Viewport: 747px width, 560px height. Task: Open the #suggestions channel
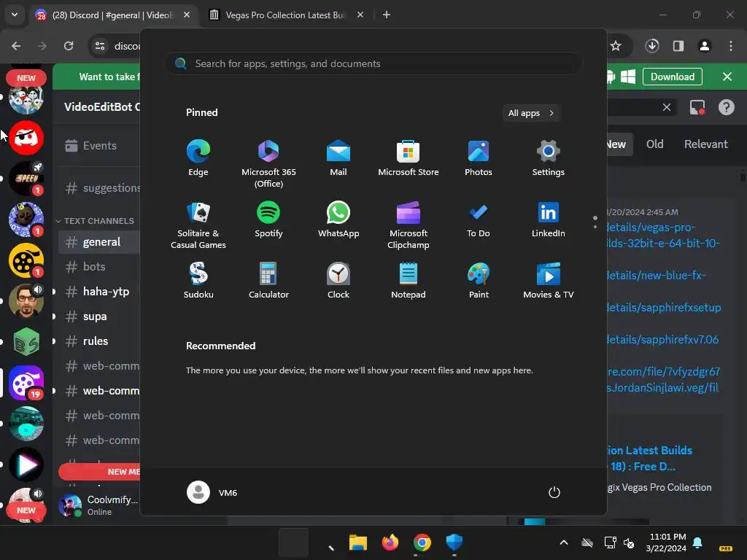(x=99, y=188)
